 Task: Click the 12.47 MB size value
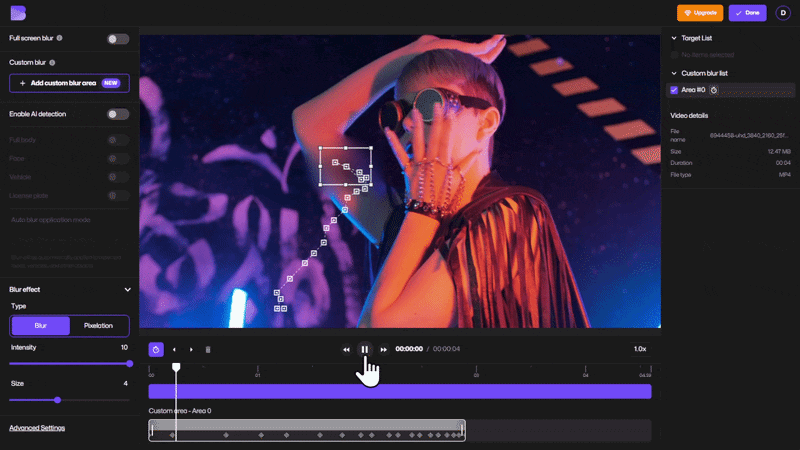coord(779,152)
